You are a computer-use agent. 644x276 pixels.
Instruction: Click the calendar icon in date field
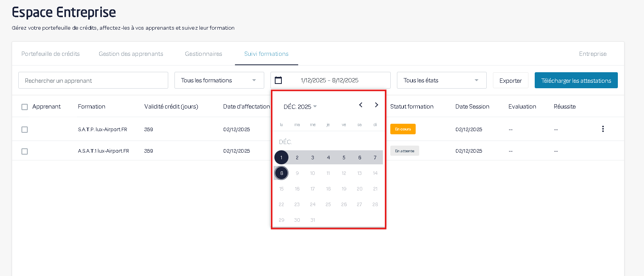(278, 80)
